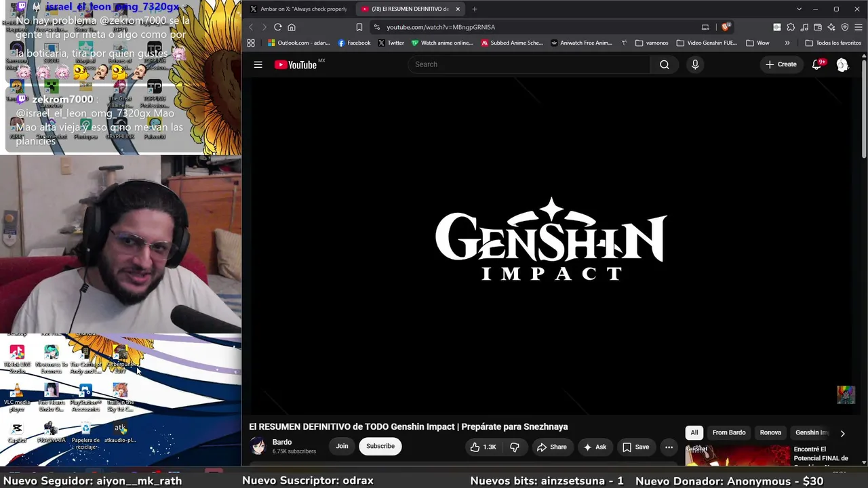Select the PRAGMATA desktop shortcut
This screenshot has width=868, height=488.
click(51, 432)
